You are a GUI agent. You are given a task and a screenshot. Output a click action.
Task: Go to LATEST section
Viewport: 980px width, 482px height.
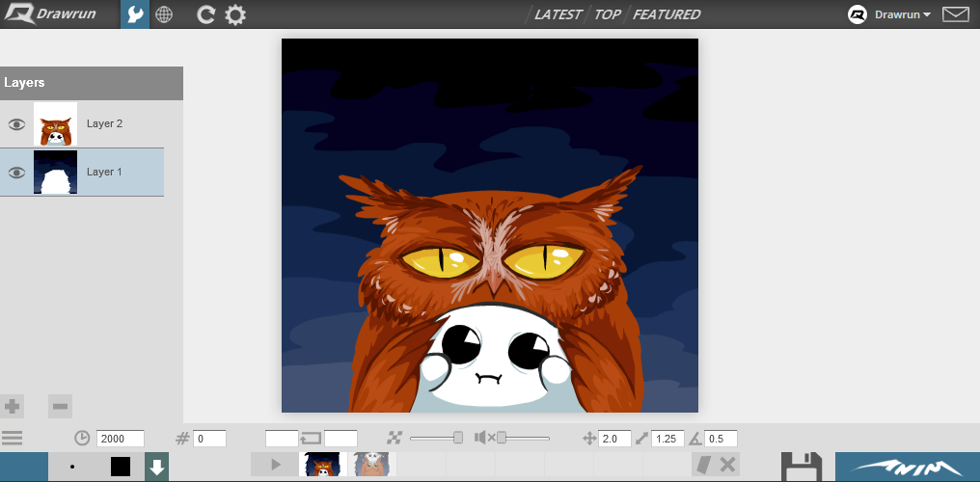tap(558, 14)
